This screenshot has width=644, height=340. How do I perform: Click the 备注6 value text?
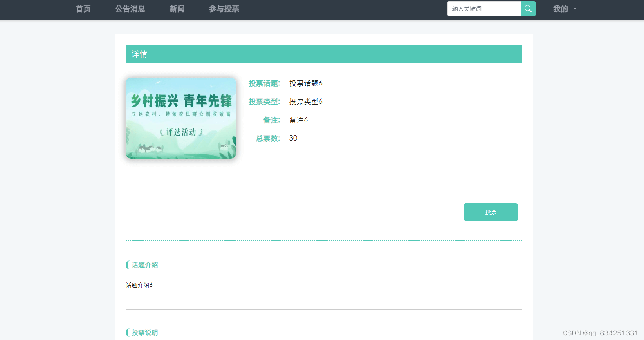[x=298, y=120]
